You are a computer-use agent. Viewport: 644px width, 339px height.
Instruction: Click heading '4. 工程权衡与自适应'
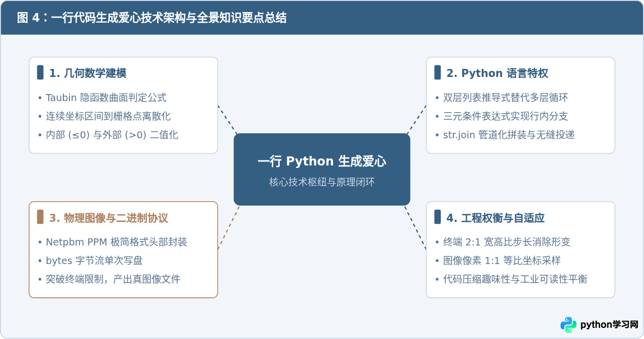coord(496,218)
